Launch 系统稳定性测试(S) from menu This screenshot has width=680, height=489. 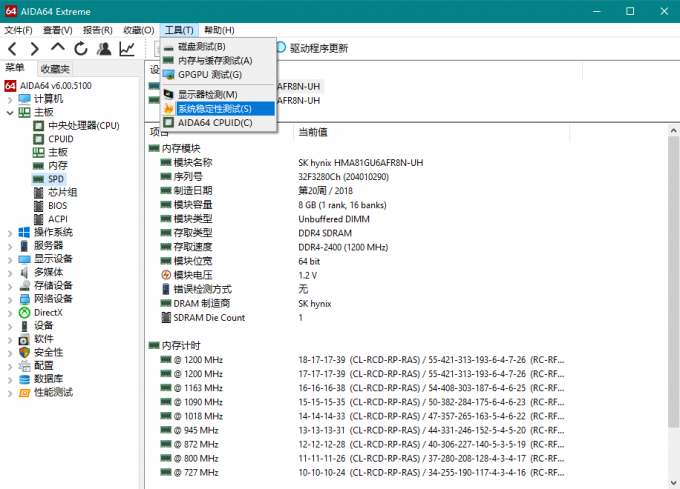point(219,108)
